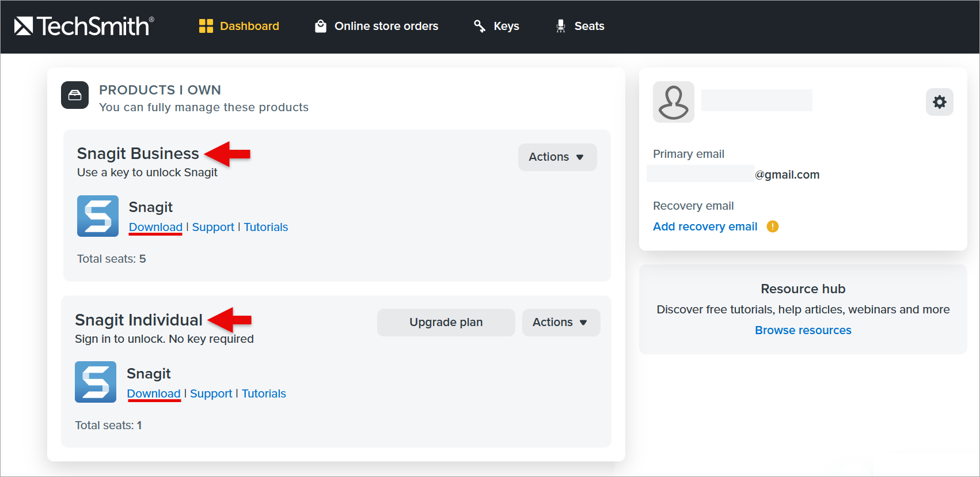Screen dimensions: 980x477
Task: Click the seat chair icon in navigation
Action: (561, 26)
